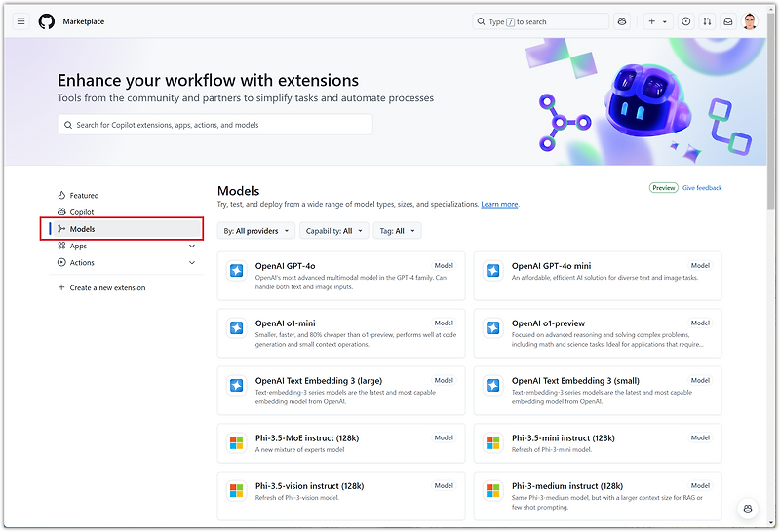Click Text Embedding 3 (large) star icon
The height and width of the screenshot is (532, 780).
tap(236, 385)
